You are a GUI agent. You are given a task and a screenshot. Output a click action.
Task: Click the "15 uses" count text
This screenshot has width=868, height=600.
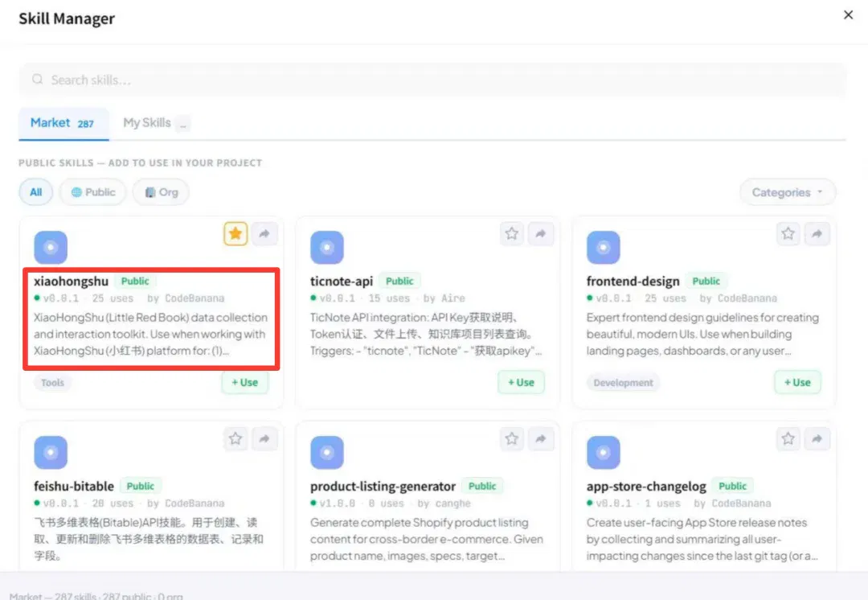[389, 298]
